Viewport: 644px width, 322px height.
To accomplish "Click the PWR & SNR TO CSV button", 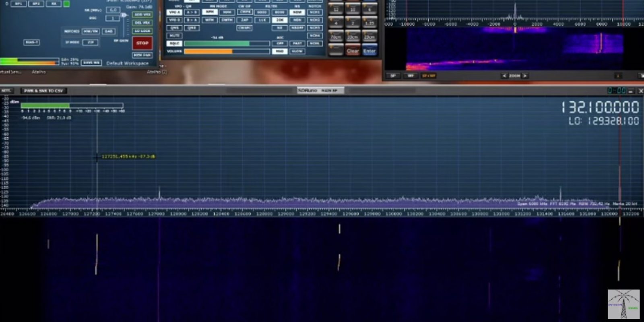I will point(43,91).
